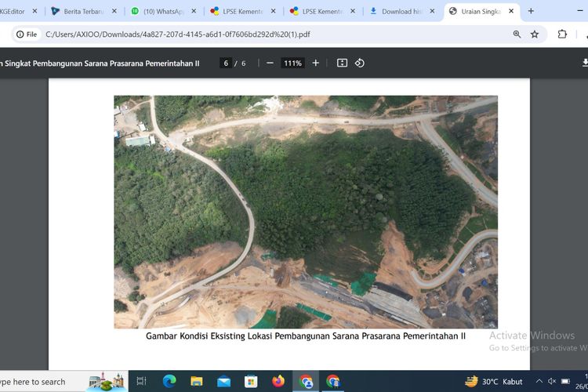Screen dimensions: 588x392
Task: Open File Explorer from the taskbar
Action: coord(197,382)
